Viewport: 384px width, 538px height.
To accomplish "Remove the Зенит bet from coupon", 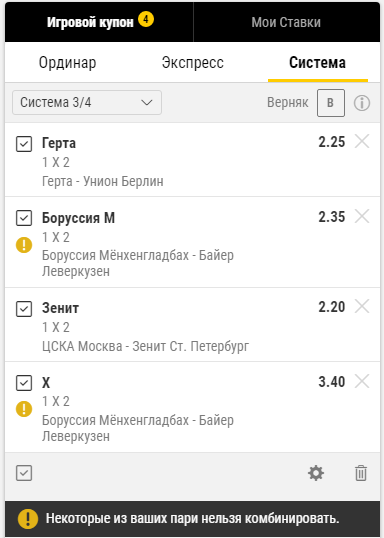I will [x=362, y=306].
